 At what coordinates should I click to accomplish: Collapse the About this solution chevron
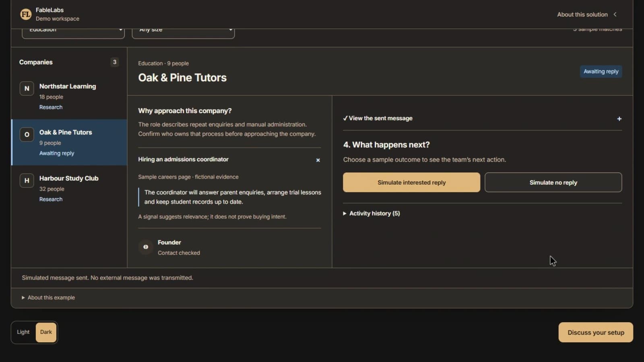(615, 14)
